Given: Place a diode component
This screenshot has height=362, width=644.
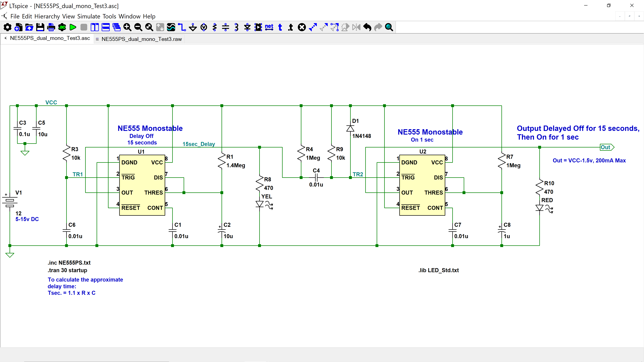Looking at the screenshot, I should [247, 27].
